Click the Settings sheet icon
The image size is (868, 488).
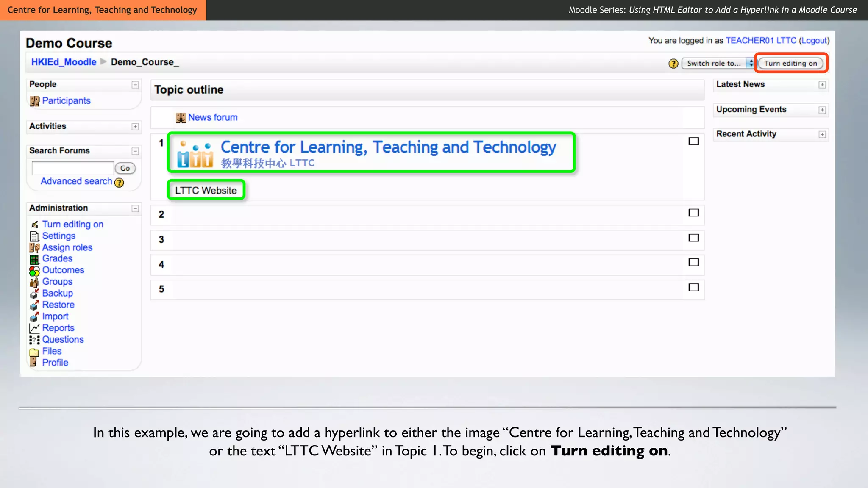pos(34,236)
